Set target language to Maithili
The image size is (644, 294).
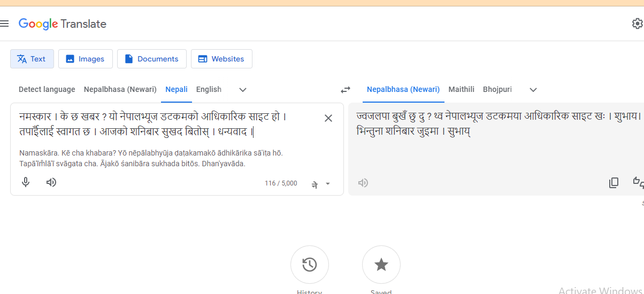click(x=462, y=89)
